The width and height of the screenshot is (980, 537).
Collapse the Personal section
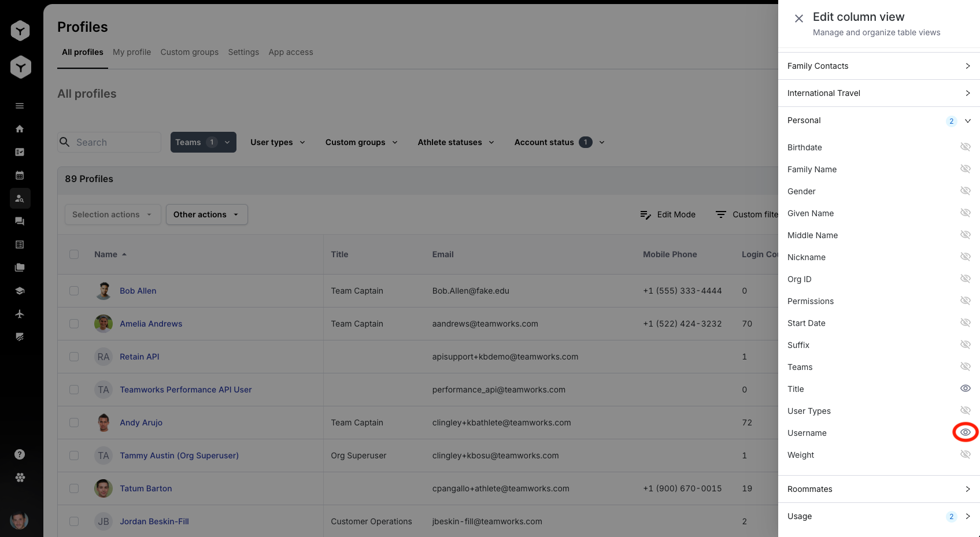(967, 121)
